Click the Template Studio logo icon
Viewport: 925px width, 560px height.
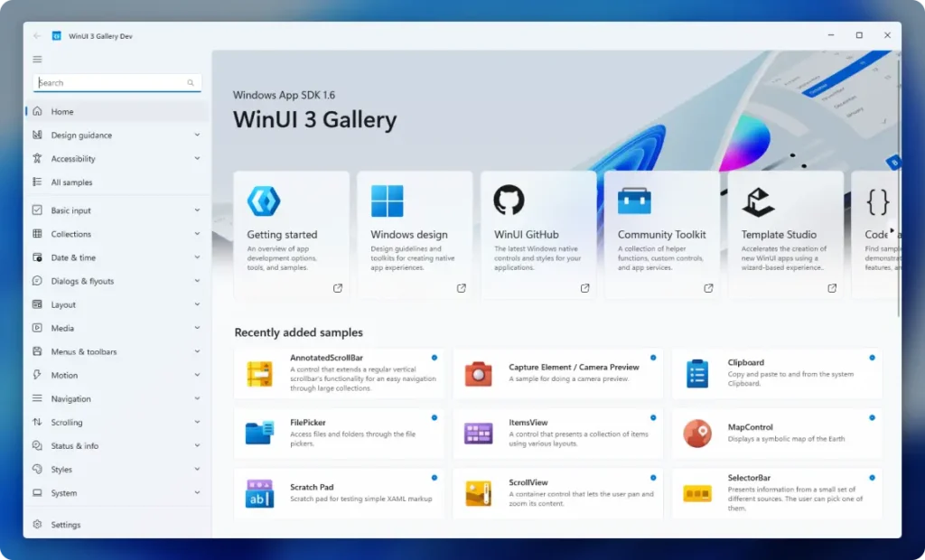(x=758, y=201)
